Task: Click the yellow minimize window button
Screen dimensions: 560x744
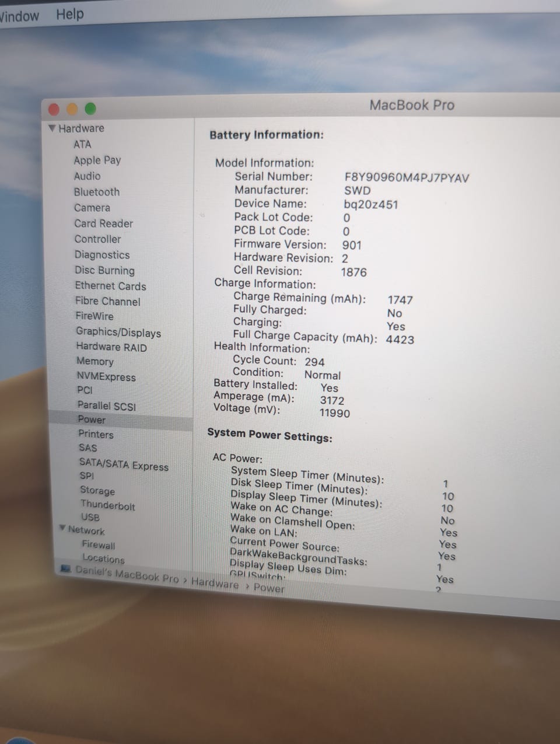Action: tap(72, 109)
